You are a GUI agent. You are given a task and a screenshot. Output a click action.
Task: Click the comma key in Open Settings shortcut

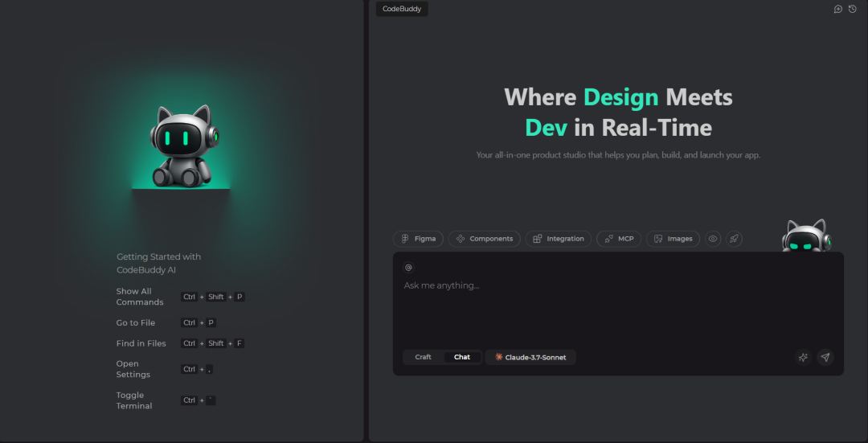coord(209,369)
